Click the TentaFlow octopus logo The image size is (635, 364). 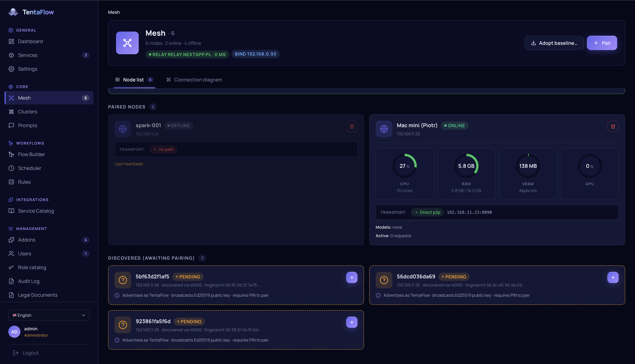point(13,12)
